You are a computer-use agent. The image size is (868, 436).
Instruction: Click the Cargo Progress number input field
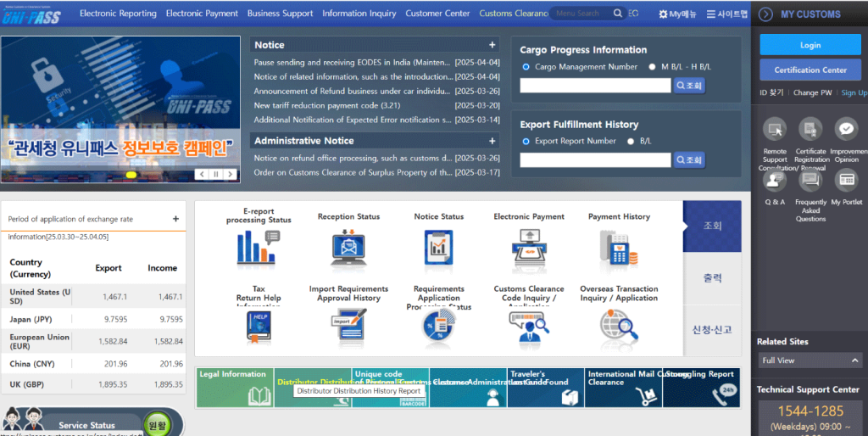click(595, 86)
